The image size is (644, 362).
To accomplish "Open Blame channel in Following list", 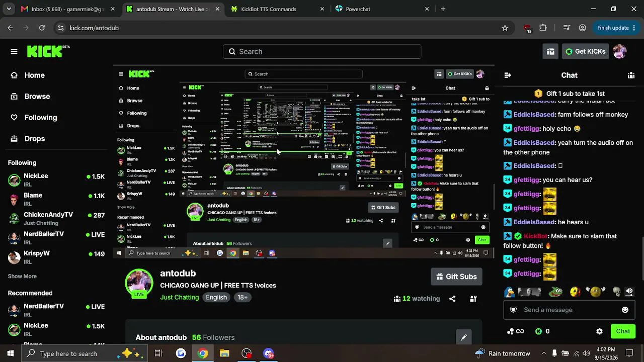I will (56, 199).
